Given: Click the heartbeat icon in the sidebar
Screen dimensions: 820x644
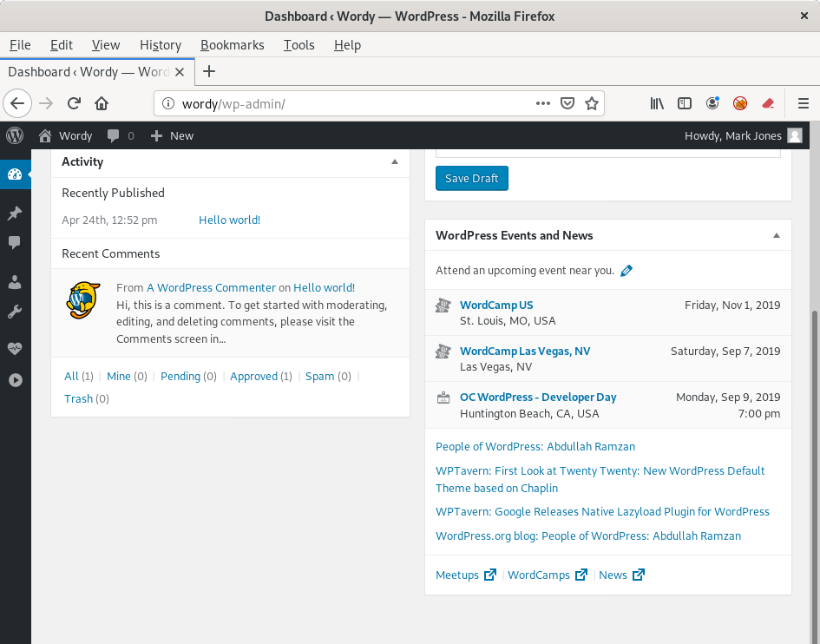Looking at the screenshot, I should [15, 349].
